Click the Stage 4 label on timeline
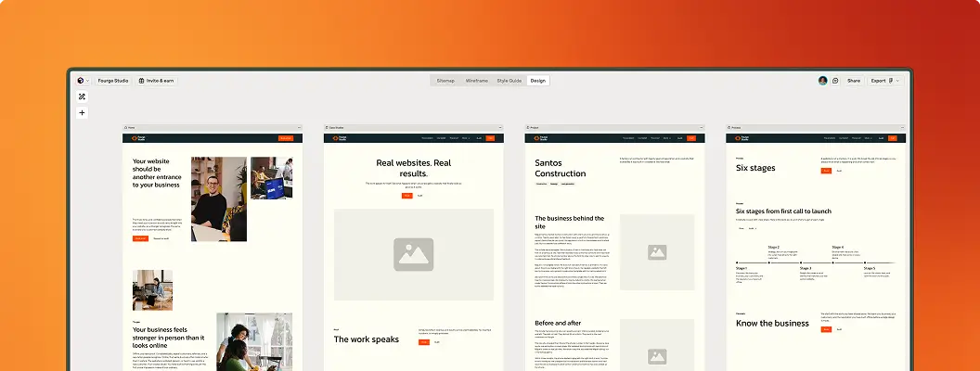980x371 pixels. click(x=837, y=248)
